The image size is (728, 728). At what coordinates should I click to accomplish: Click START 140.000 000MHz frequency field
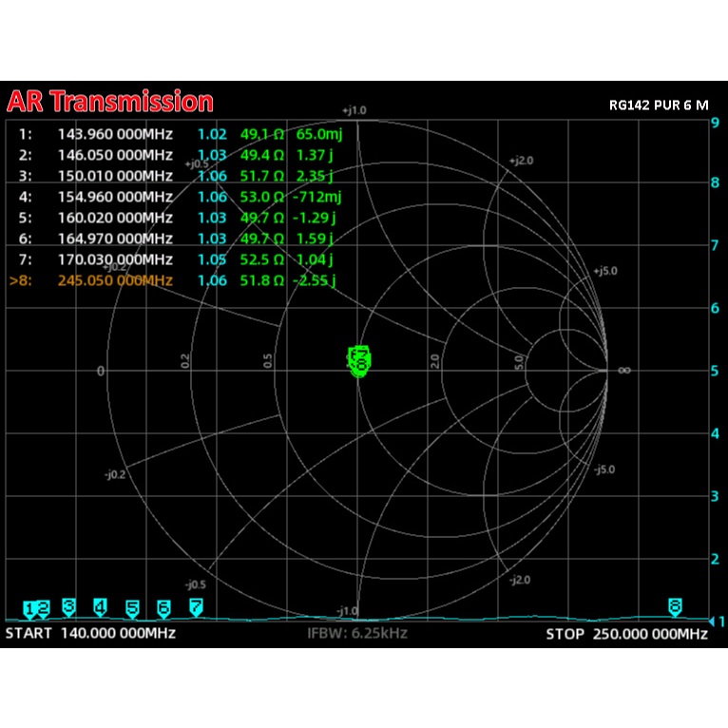[x=90, y=633]
